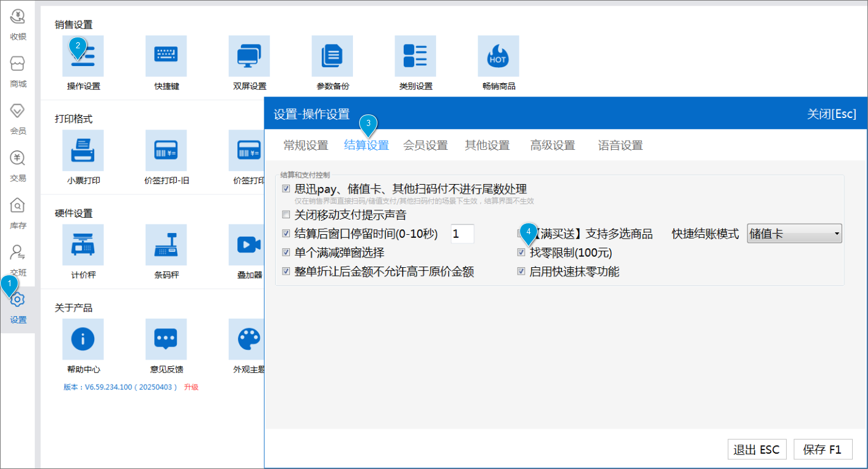Open the 参数备份 backup icon

(x=332, y=56)
